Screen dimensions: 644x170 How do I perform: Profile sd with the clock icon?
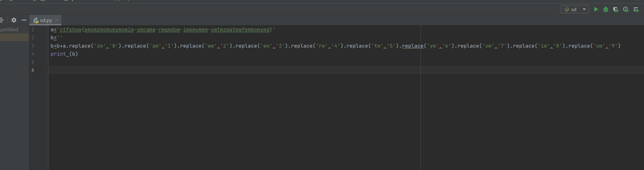(626, 10)
